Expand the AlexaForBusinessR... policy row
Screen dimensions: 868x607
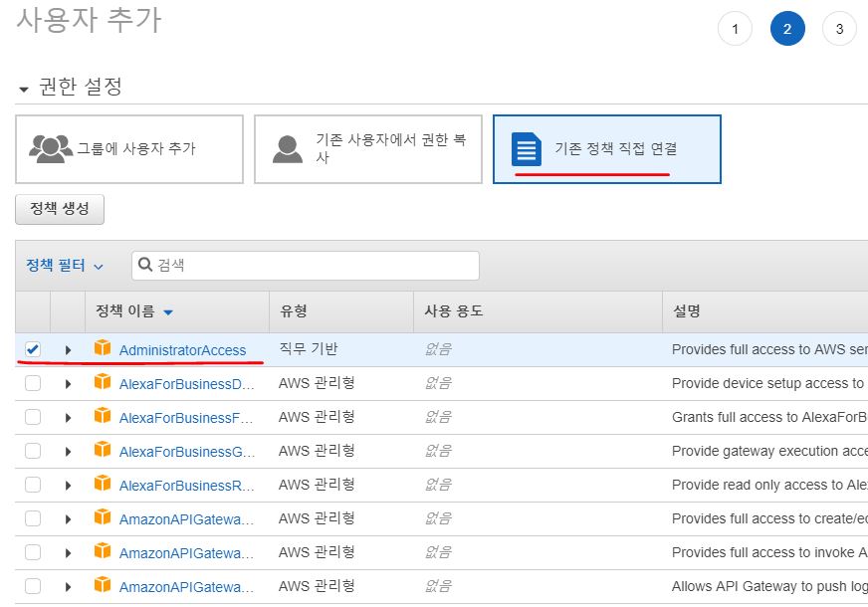[68, 486]
